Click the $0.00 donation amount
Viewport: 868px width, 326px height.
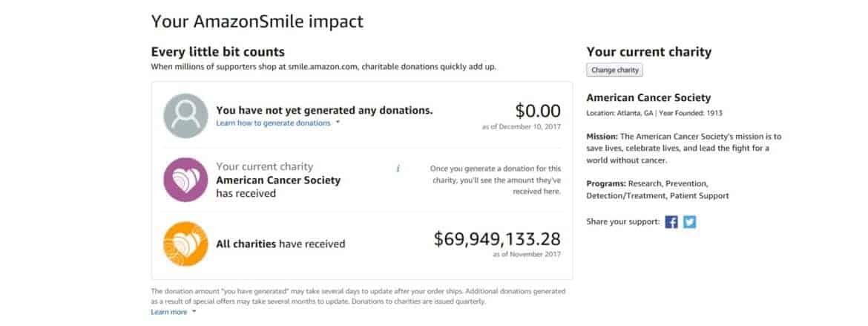tap(538, 111)
